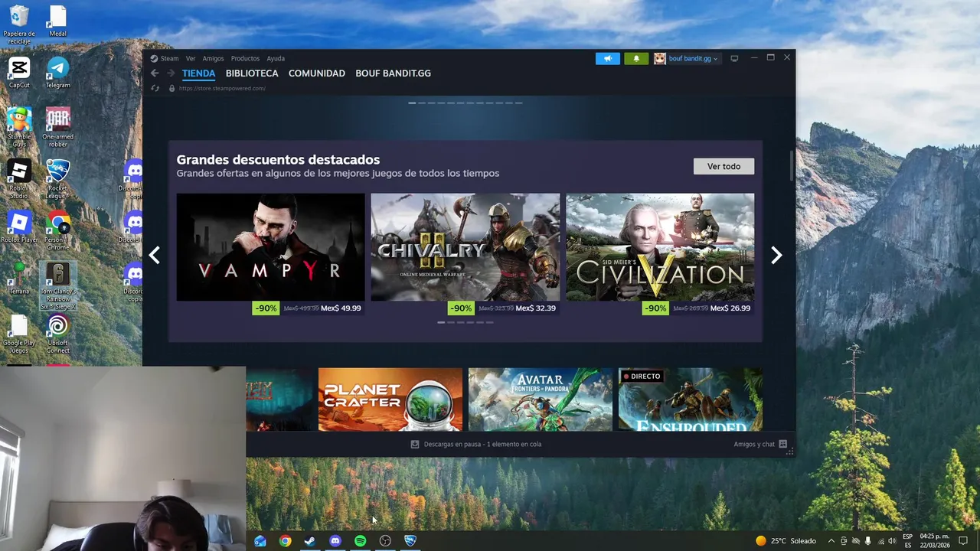The height and width of the screenshot is (551, 980).
Task: Expand the hidden system tray icons
Action: [831, 541]
